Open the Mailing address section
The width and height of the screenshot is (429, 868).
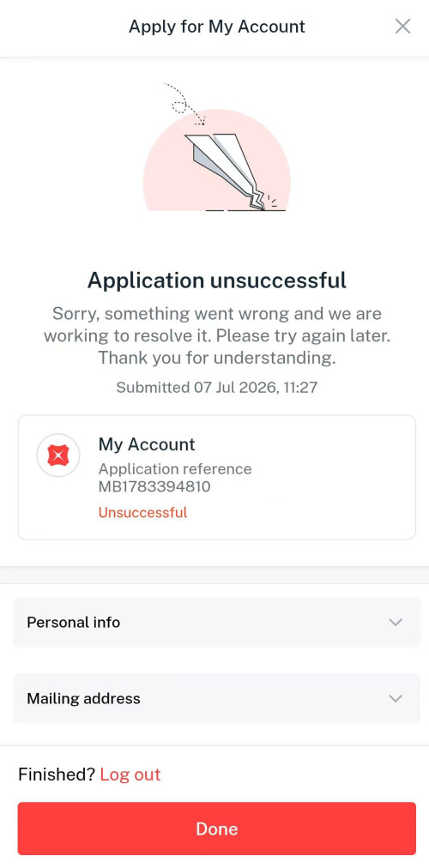(217, 699)
